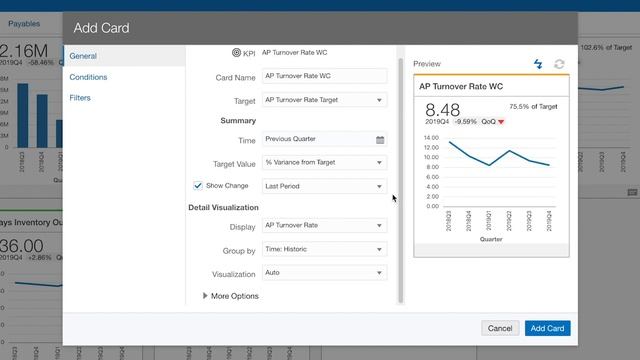Click the 2019Q4 period label under 8.48
Screen dimensions: 640x360
click(x=437, y=122)
